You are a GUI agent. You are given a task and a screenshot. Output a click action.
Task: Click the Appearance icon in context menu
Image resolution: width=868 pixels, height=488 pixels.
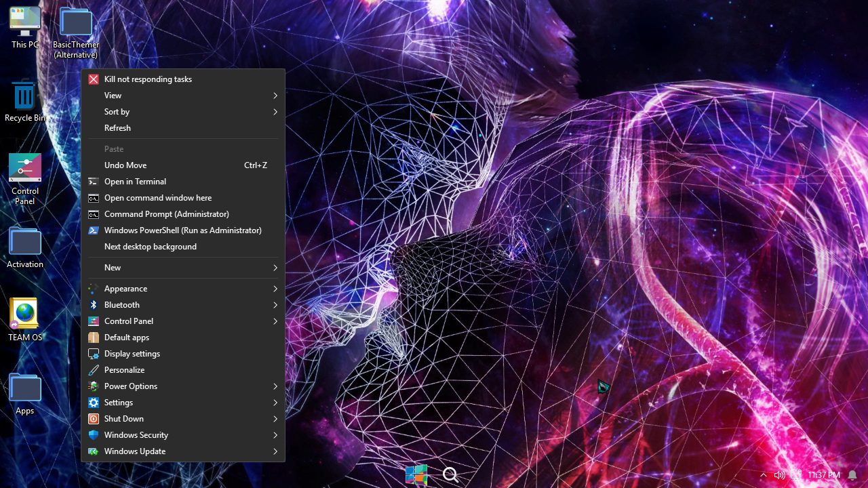click(94, 289)
